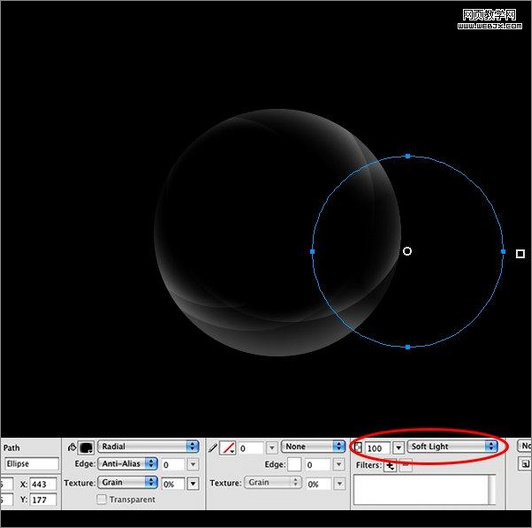Open the Anti-Alias edge dropdown
The width and height of the screenshot is (532, 528).
[x=128, y=464]
